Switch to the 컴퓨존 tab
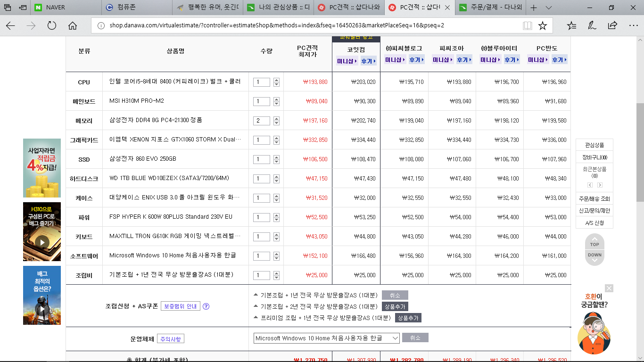 pos(137,8)
